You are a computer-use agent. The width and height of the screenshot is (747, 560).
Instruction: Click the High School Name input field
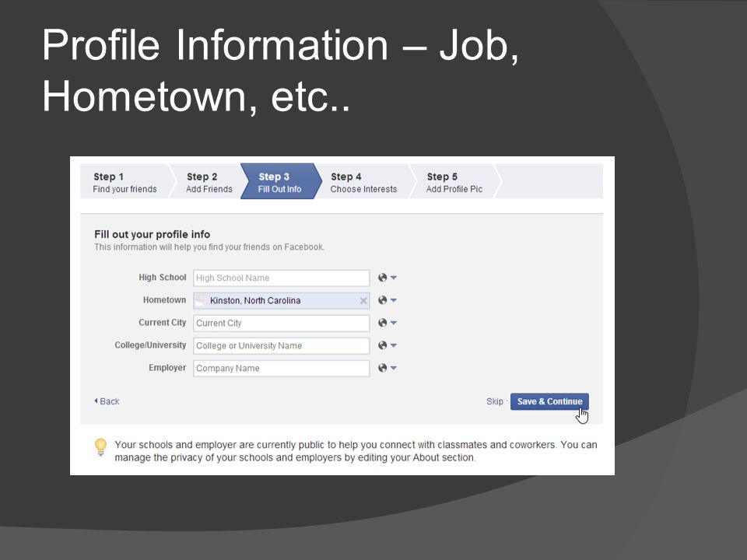281,278
